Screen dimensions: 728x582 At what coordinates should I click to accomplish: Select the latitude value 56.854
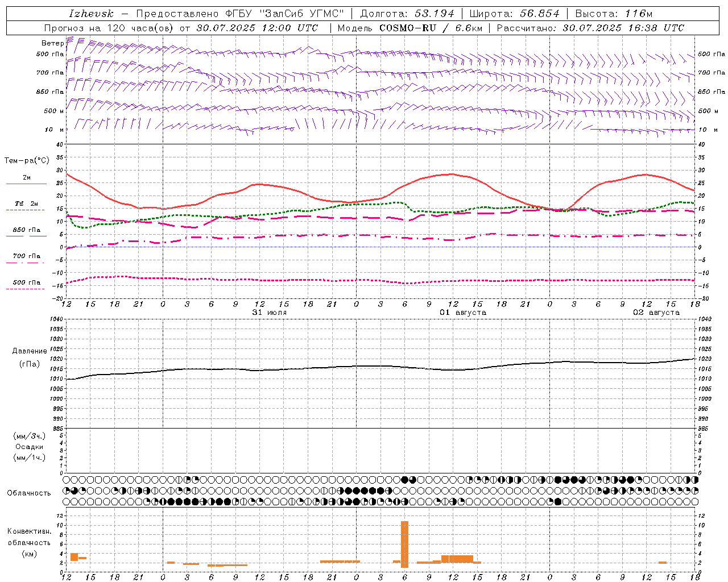pos(539,14)
